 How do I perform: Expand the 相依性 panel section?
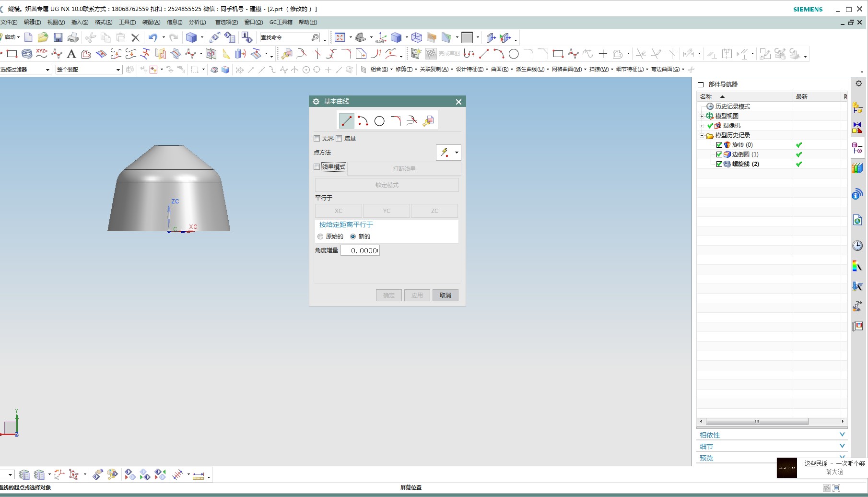772,435
